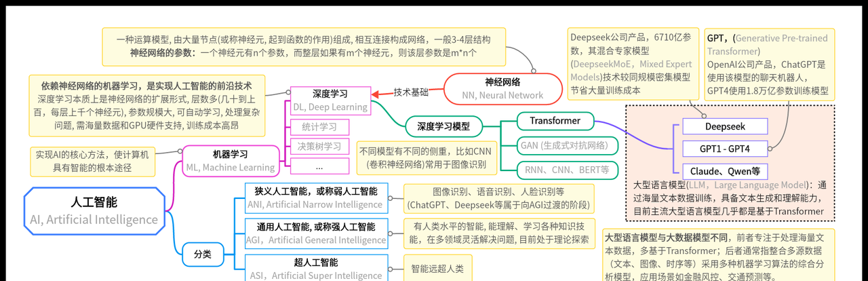Click the note connector dot above 神经网络 node
868x281 pixels.
(534, 71)
